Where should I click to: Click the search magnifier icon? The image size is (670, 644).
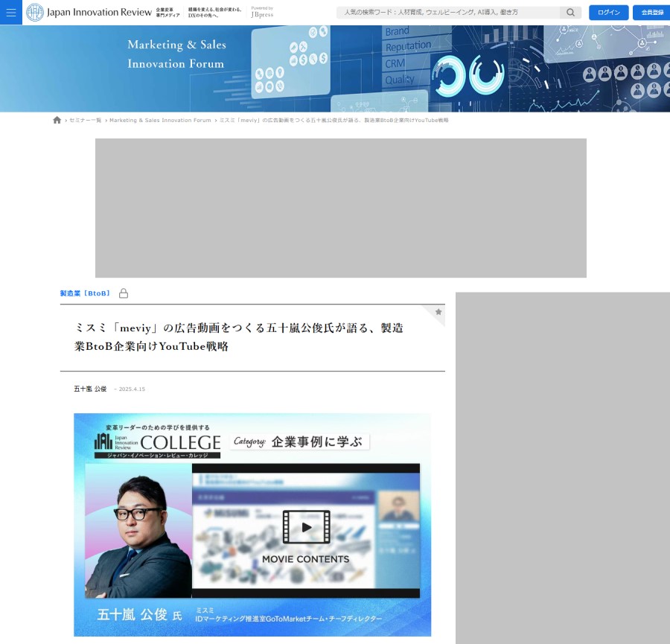click(x=570, y=13)
